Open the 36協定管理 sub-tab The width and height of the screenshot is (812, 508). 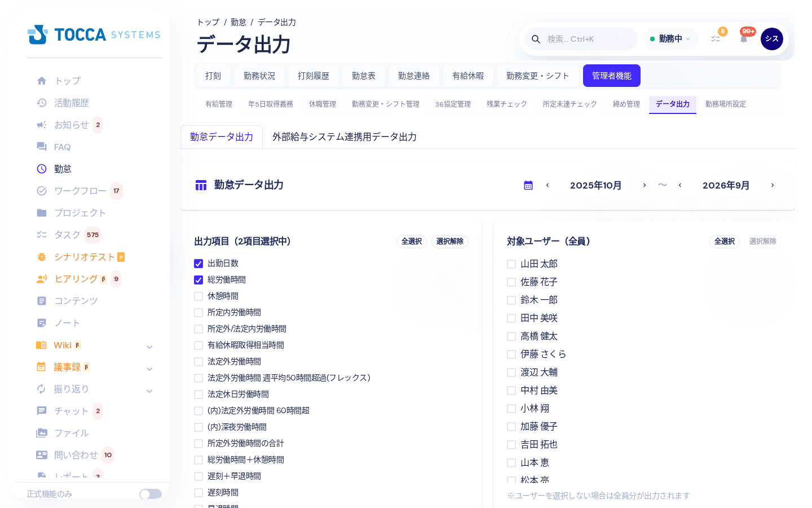coord(453,104)
